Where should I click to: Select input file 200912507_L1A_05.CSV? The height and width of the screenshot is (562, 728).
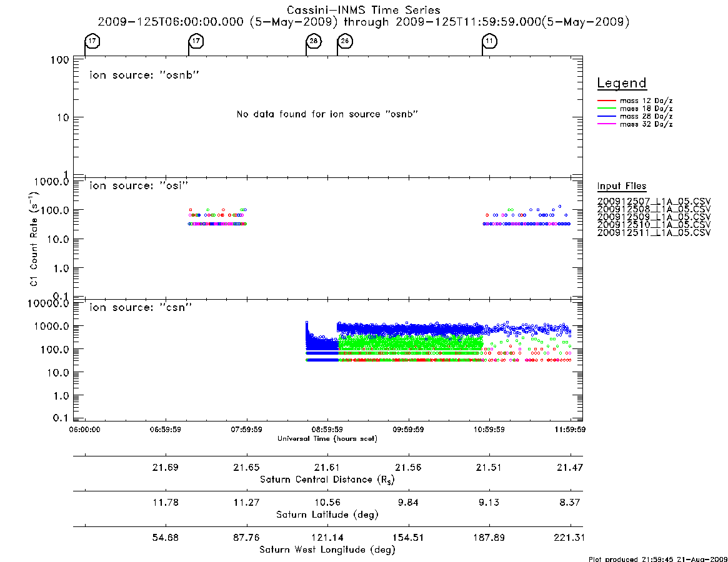[x=654, y=202]
